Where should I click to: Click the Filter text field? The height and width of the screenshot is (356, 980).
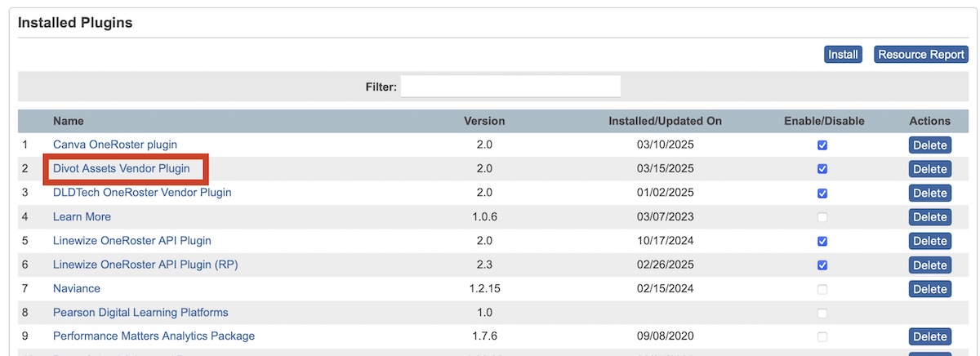coord(510,87)
